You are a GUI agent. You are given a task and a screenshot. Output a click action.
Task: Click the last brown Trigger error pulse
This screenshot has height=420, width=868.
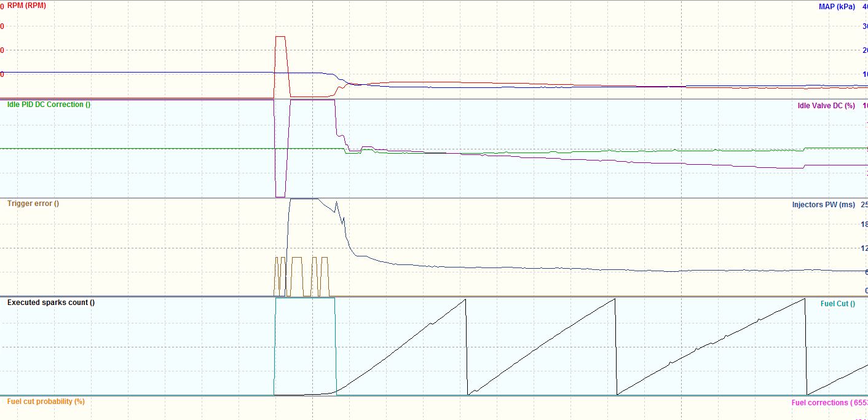tap(325, 258)
